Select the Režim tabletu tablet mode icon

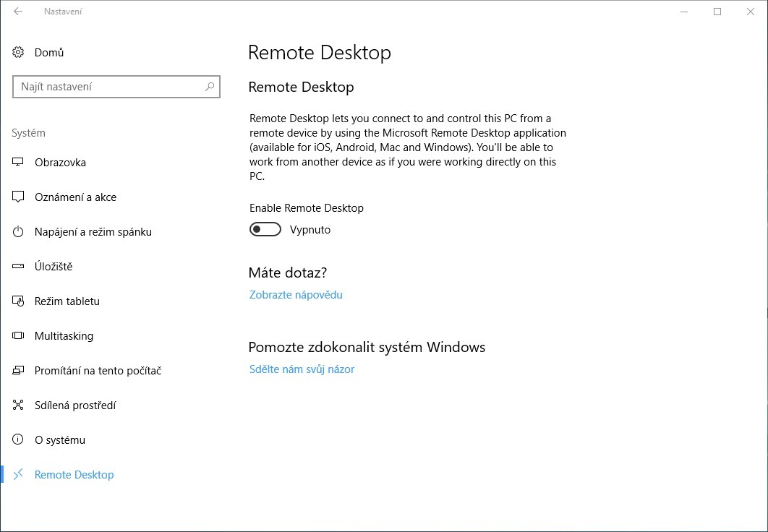pyautogui.click(x=17, y=301)
